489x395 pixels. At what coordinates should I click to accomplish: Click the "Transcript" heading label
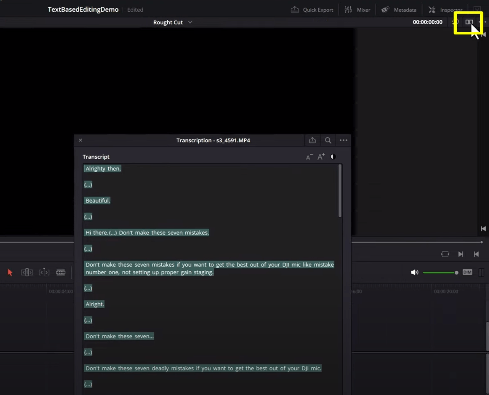coord(96,157)
